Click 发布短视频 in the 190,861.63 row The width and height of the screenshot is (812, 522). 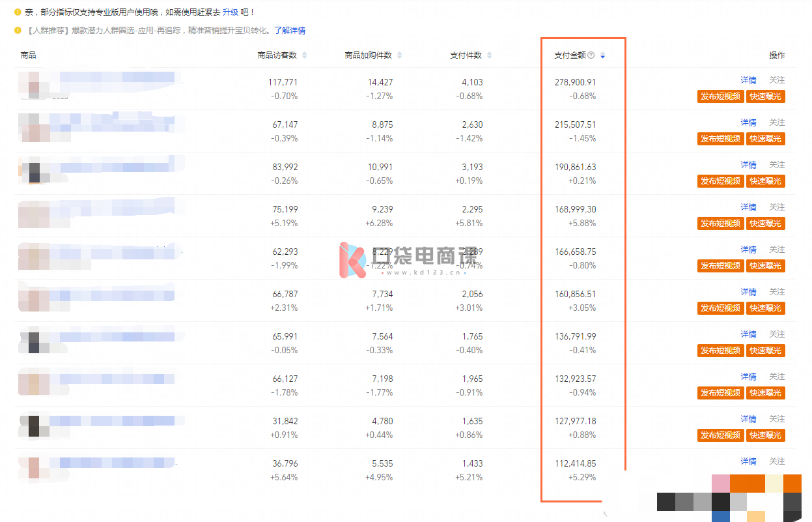pyautogui.click(x=720, y=181)
